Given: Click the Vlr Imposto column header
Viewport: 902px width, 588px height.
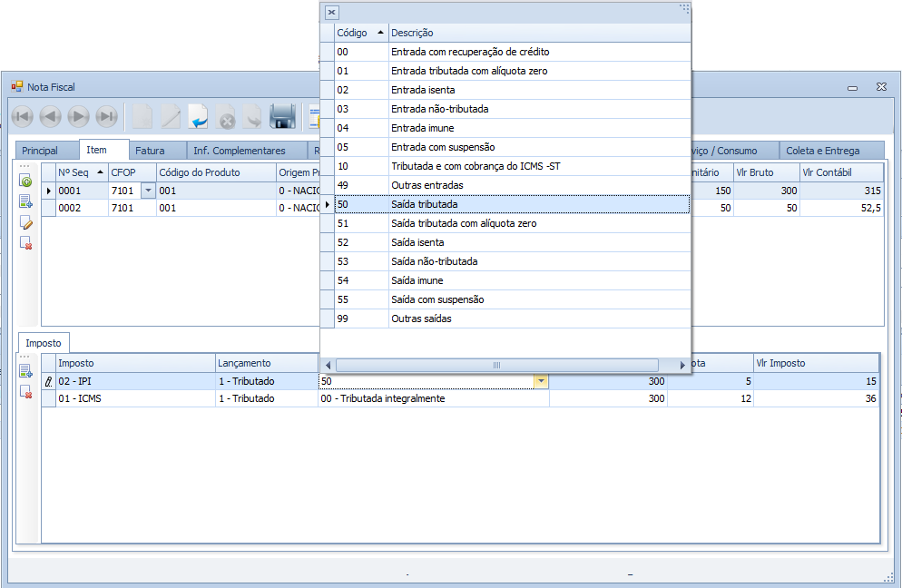Looking at the screenshot, I should [x=817, y=363].
